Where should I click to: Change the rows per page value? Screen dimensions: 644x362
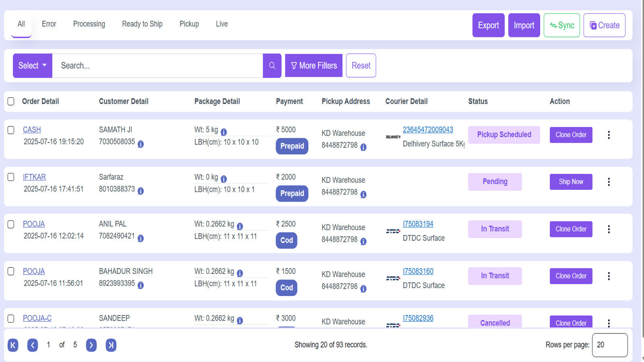[x=609, y=345]
